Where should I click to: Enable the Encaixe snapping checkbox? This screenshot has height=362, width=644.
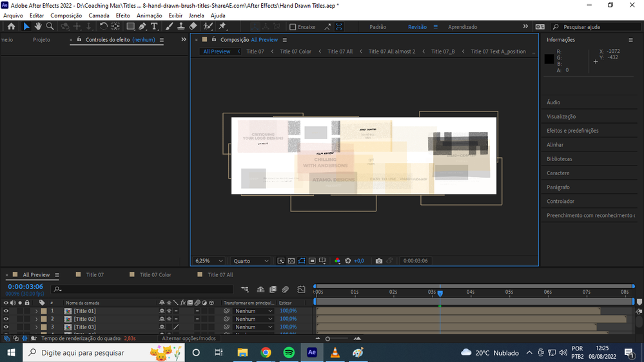[293, 26]
